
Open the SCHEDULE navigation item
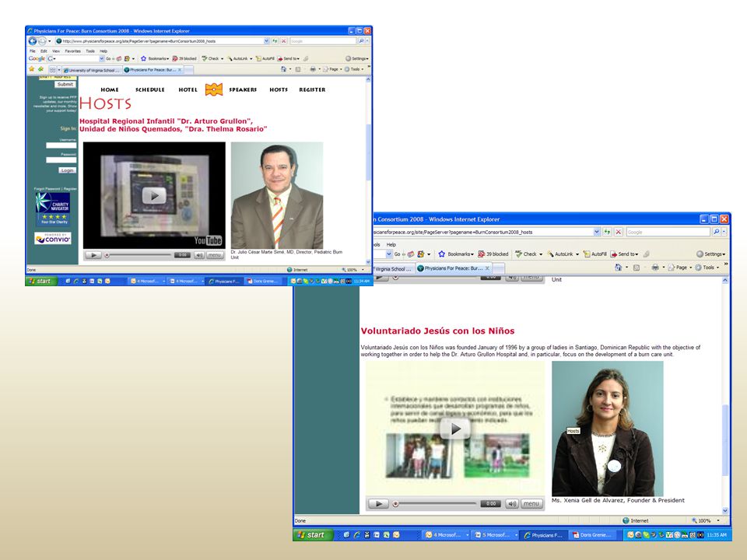[150, 89]
